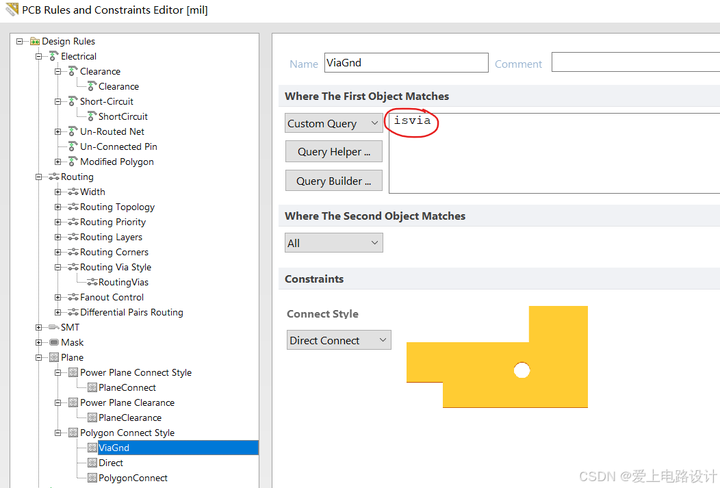Screen dimensions: 720x488
Task: Click the PlaneClearance rule icon
Action: [92, 417]
